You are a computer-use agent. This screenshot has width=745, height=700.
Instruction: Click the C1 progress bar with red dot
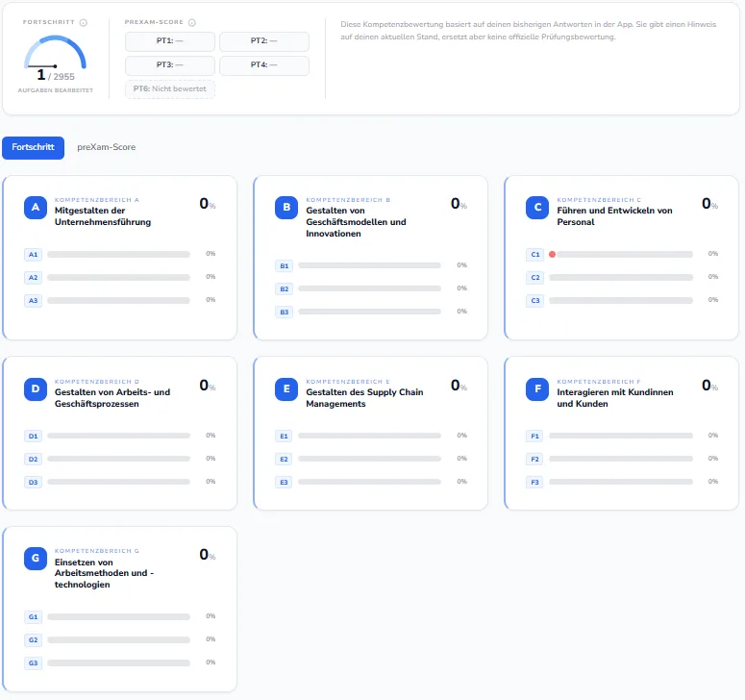click(x=621, y=254)
